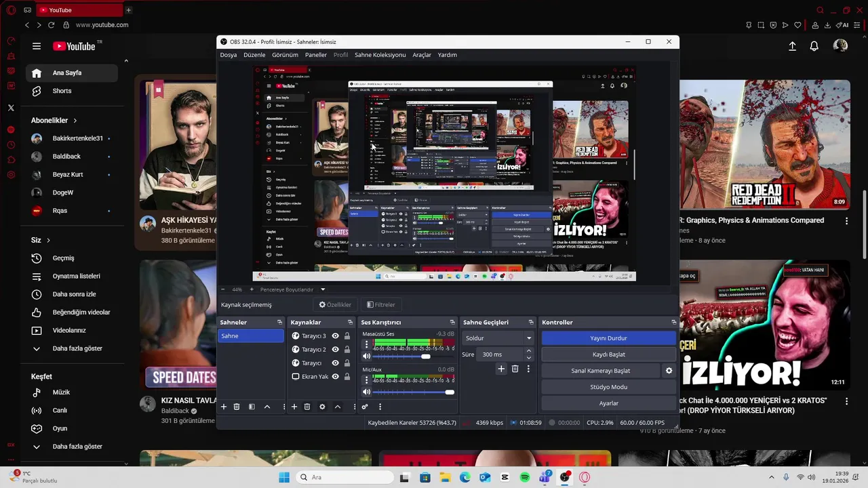Open YouTube notifications bell
Viewport: 868px width, 488px height.
click(x=814, y=46)
